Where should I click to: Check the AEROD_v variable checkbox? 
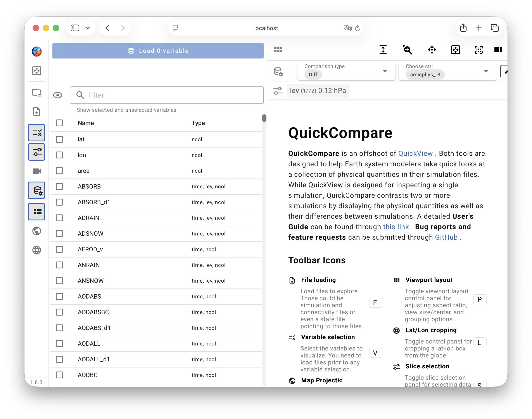pos(59,249)
